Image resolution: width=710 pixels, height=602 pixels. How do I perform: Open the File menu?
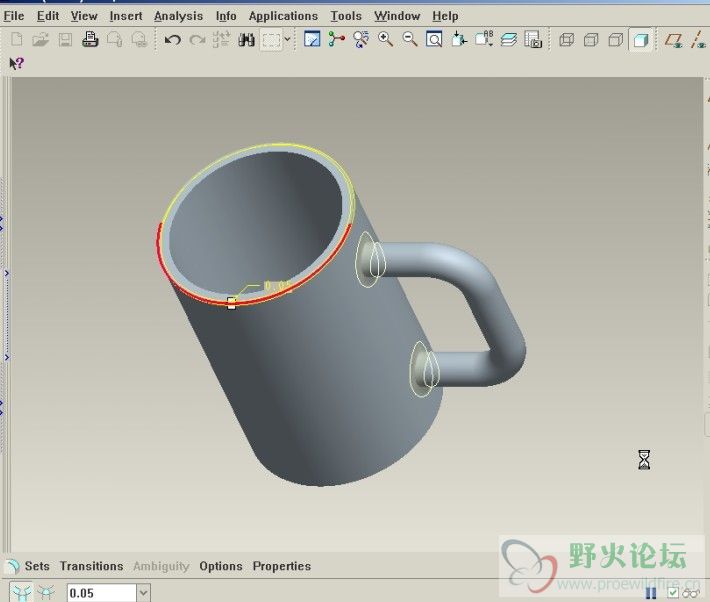(14, 16)
